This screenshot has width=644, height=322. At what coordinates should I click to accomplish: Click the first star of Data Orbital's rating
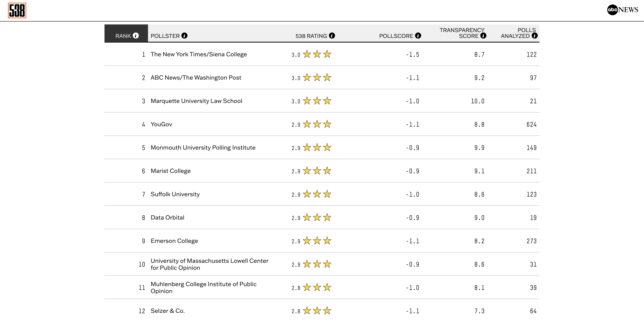coord(307,217)
